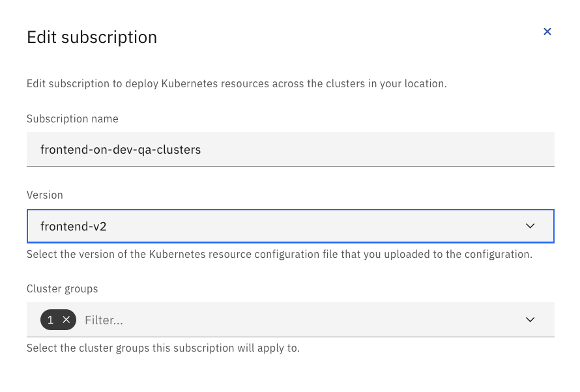Expand the Version dropdown chevron
This screenshot has height=392, width=580.
pos(530,226)
